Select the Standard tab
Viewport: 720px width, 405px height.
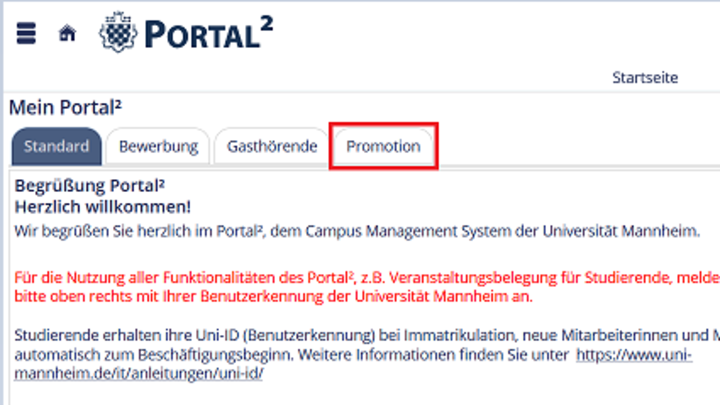click(x=56, y=146)
